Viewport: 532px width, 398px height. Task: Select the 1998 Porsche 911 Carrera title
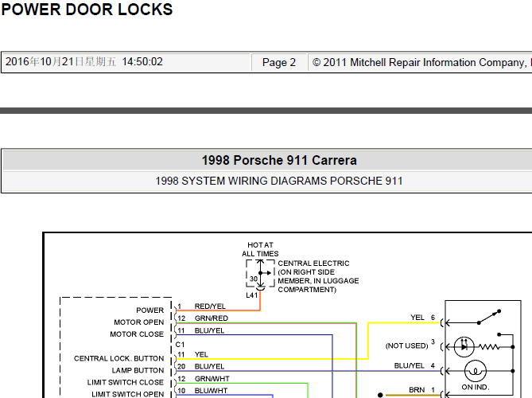279,160
